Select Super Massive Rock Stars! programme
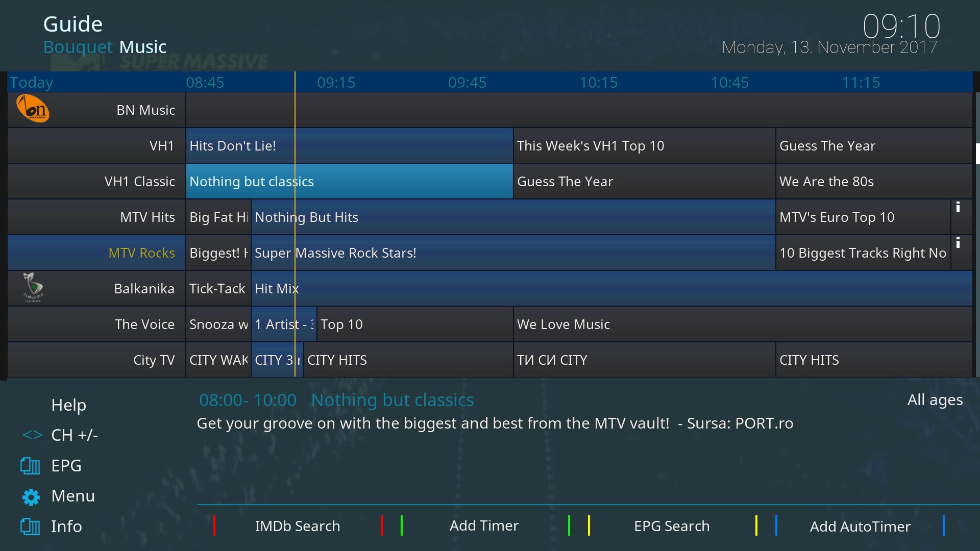 (x=513, y=253)
